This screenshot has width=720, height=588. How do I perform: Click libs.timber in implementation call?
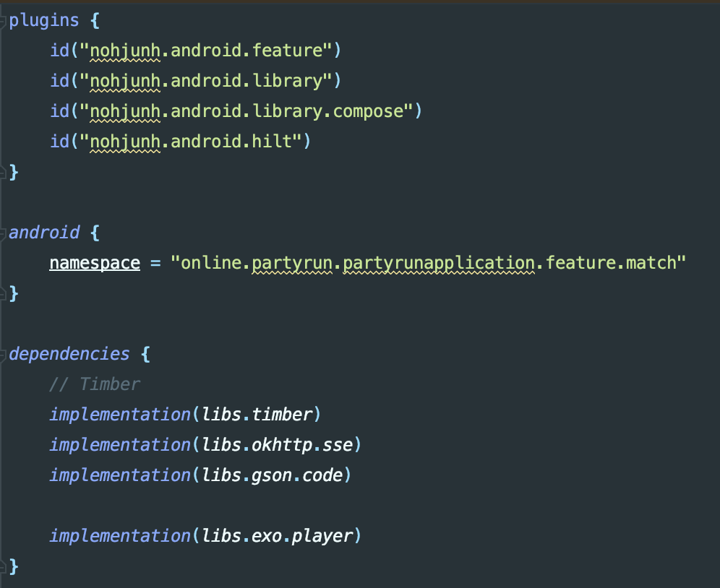click(257, 415)
